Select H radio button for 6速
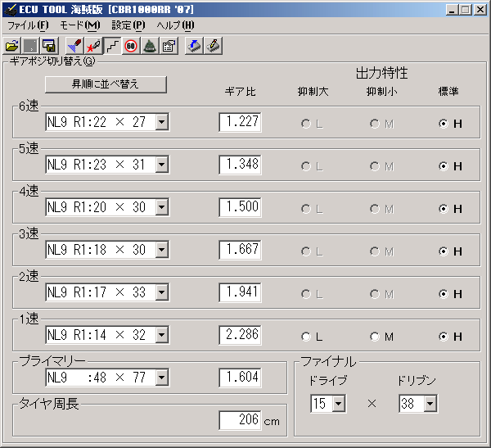Image resolution: width=491 pixels, height=448 pixels. coord(450,124)
